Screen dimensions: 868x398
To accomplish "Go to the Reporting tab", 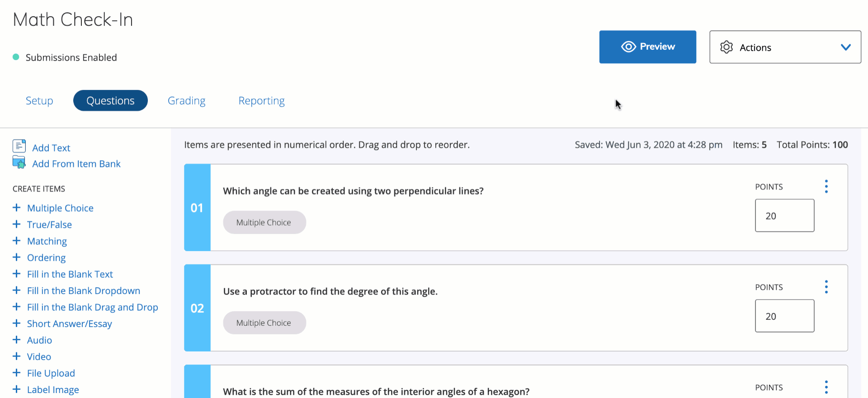I will tap(261, 101).
